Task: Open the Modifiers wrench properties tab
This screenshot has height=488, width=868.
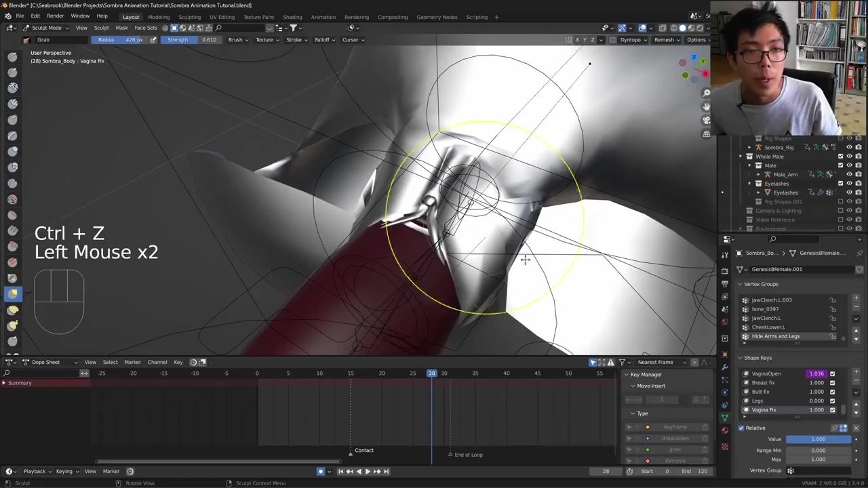Action: [725, 367]
